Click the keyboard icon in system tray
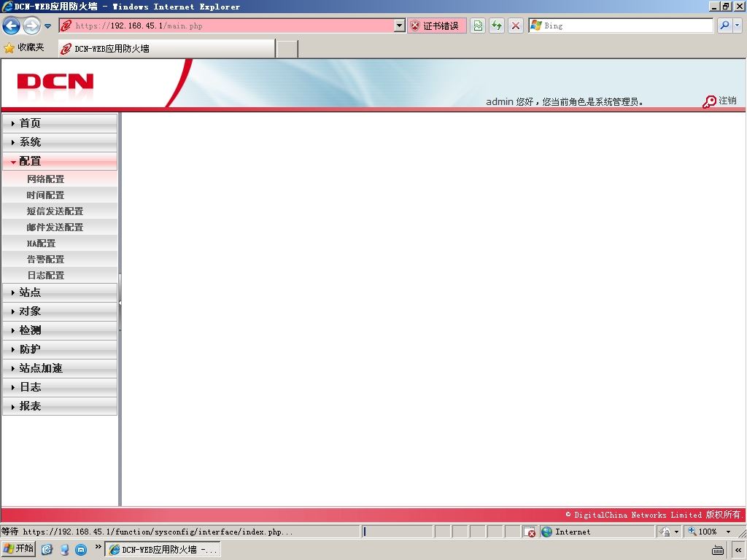Image resolution: width=747 pixels, height=560 pixels. pyautogui.click(x=718, y=550)
